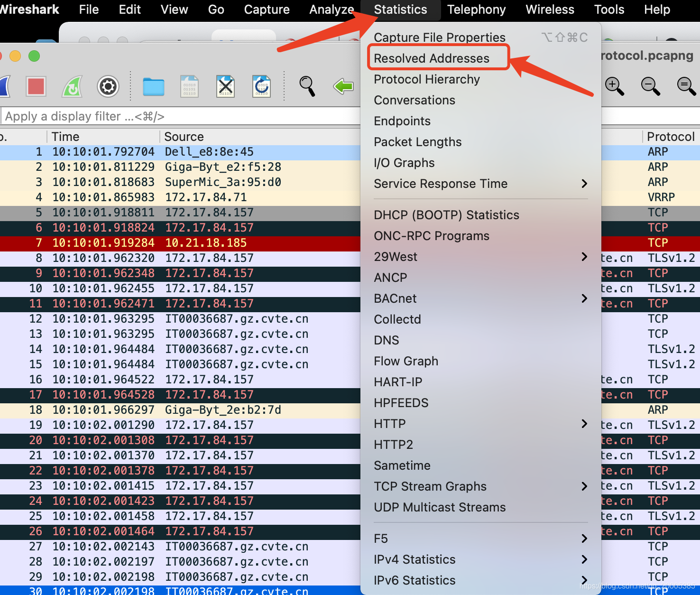Image resolution: width=700 pixels, height=595 pixels.
Task: Open I/O Graphs from the menu
Action: tap(481, 163)
